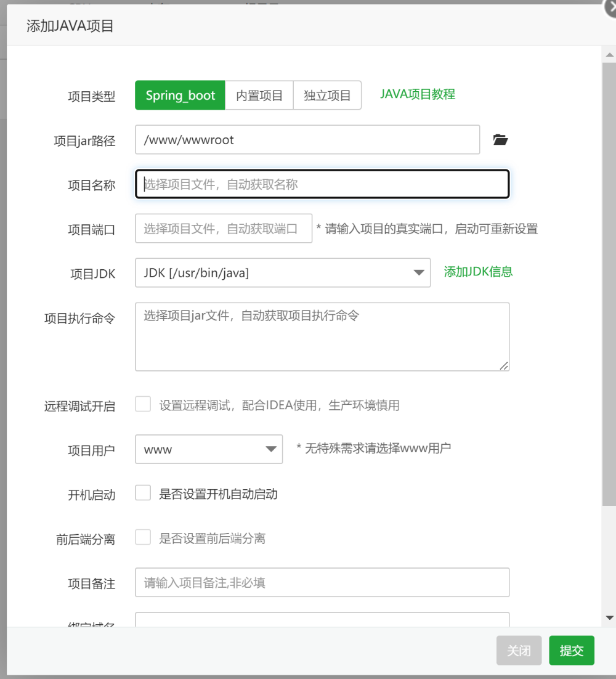Check 开机启动 auto-start on boot
616x679 pixels.
click(142, 492)
